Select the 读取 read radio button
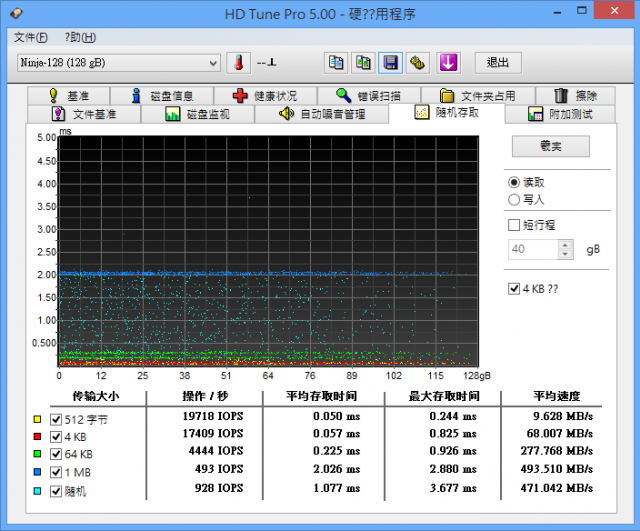 pyautogui.click(x=514, y=182)
